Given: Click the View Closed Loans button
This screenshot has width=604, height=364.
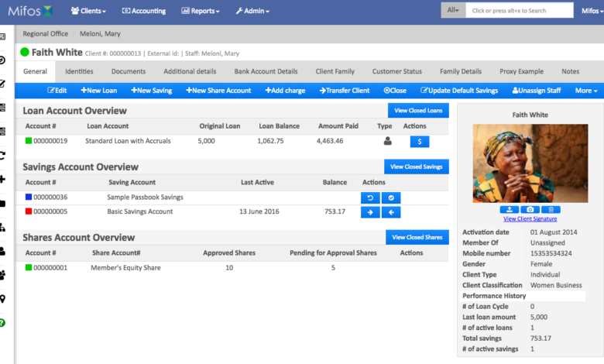Looking at the screenshot, I should [x=418, y=111].
